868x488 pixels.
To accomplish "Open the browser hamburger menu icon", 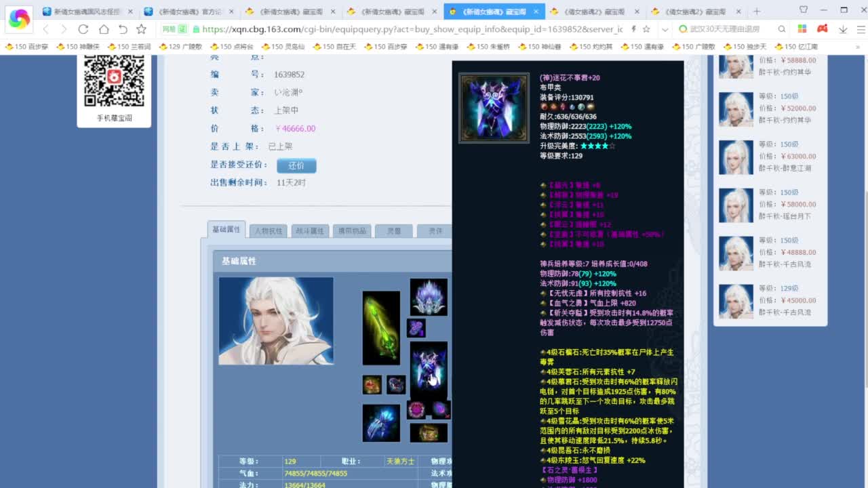I will point(860,30).
